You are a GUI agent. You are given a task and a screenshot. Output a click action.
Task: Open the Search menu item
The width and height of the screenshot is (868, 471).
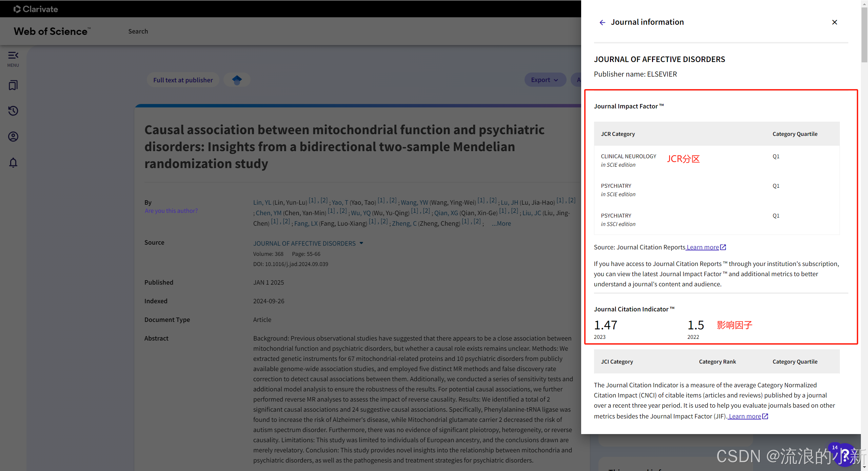coord(138,31)
